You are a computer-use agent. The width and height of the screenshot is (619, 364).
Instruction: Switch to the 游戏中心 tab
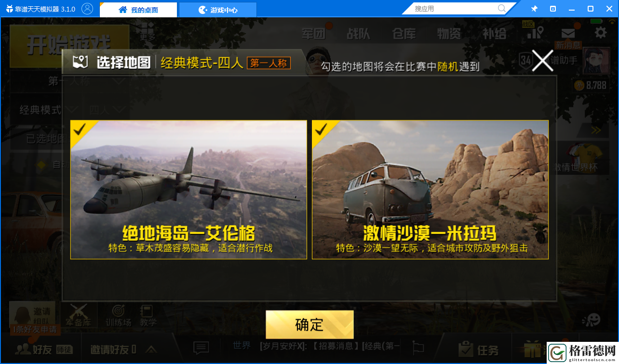(x=218, y=10)
